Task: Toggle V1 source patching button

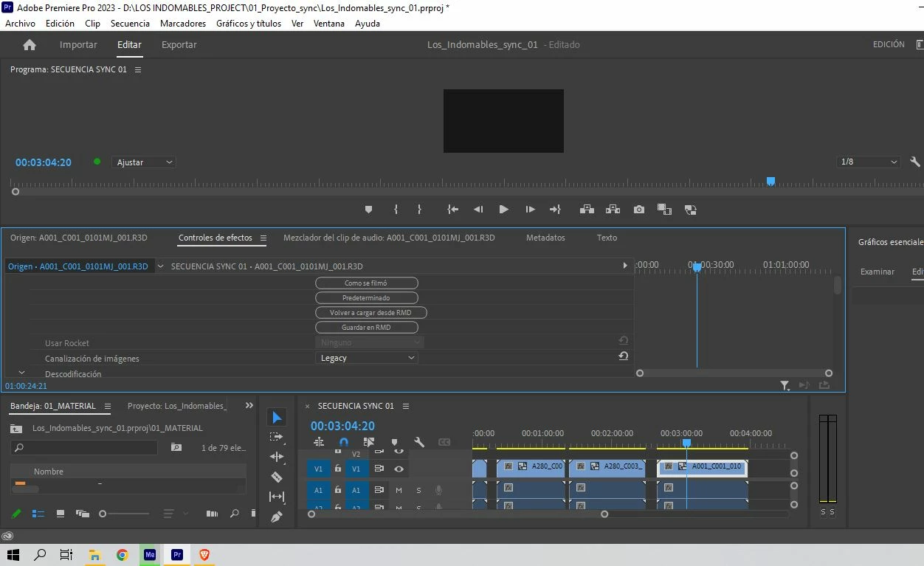Action: pos(319,469)
